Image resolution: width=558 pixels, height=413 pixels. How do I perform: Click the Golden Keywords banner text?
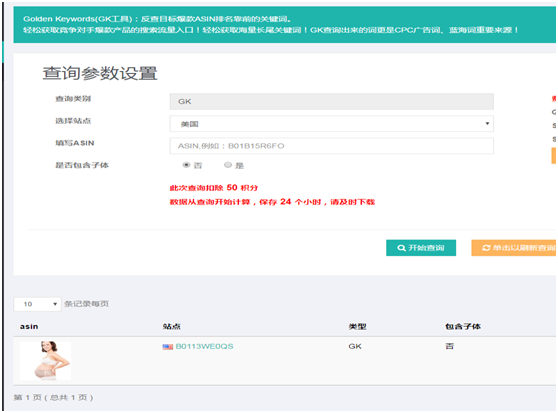[x=270, y=24]
